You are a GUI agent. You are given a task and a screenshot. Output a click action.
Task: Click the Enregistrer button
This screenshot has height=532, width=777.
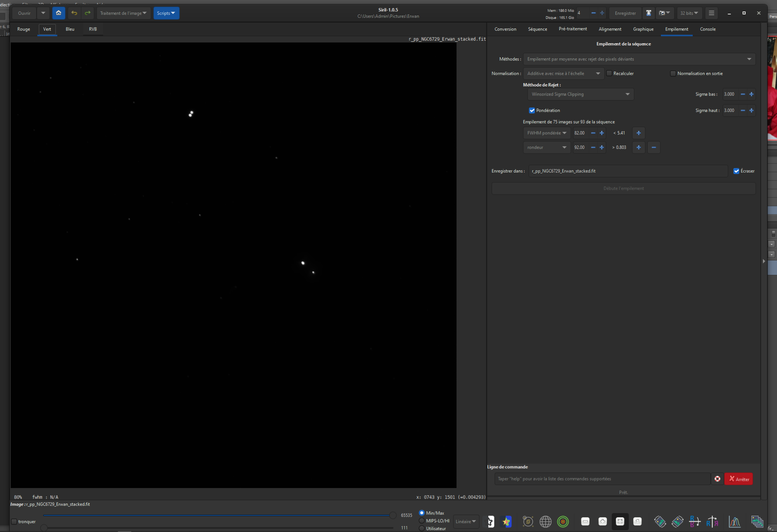pos(625,13)
